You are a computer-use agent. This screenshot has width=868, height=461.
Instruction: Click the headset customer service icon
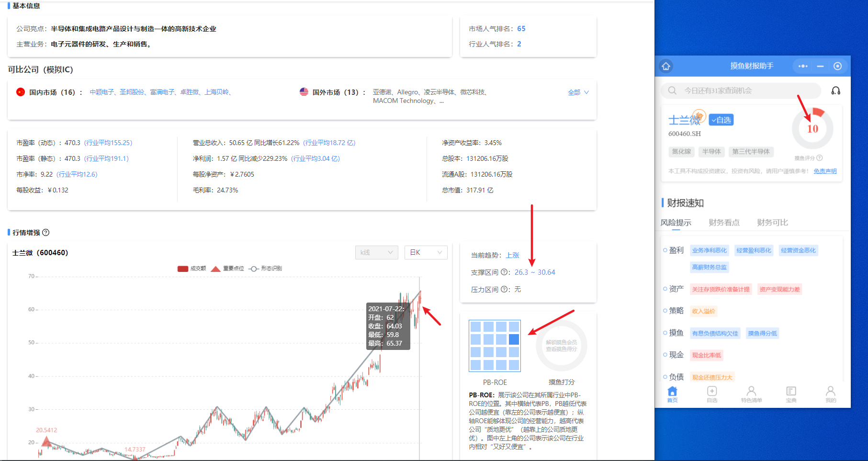click(x=835, y=90)
